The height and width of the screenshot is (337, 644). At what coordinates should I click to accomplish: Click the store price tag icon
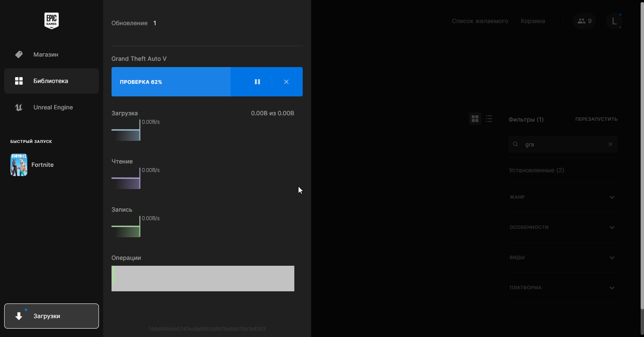pyautogui.click(x=19, y=54)
